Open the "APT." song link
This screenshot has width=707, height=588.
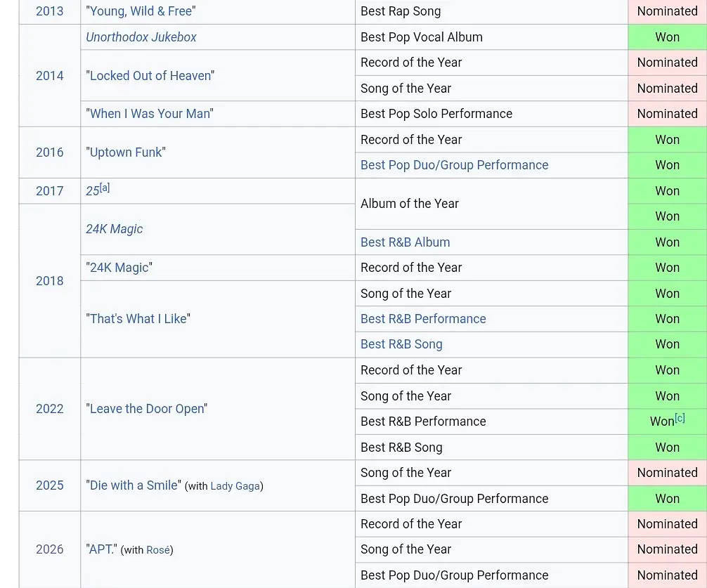101,549
